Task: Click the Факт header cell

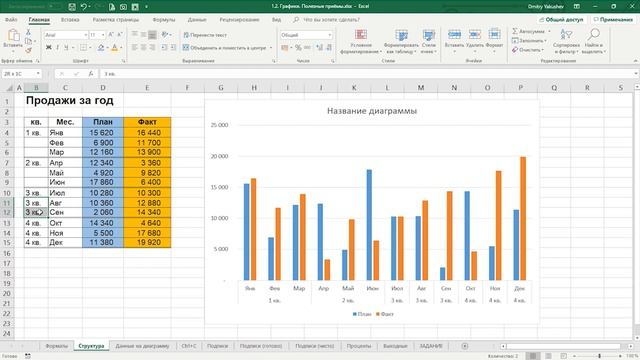Action: (147, 122)
